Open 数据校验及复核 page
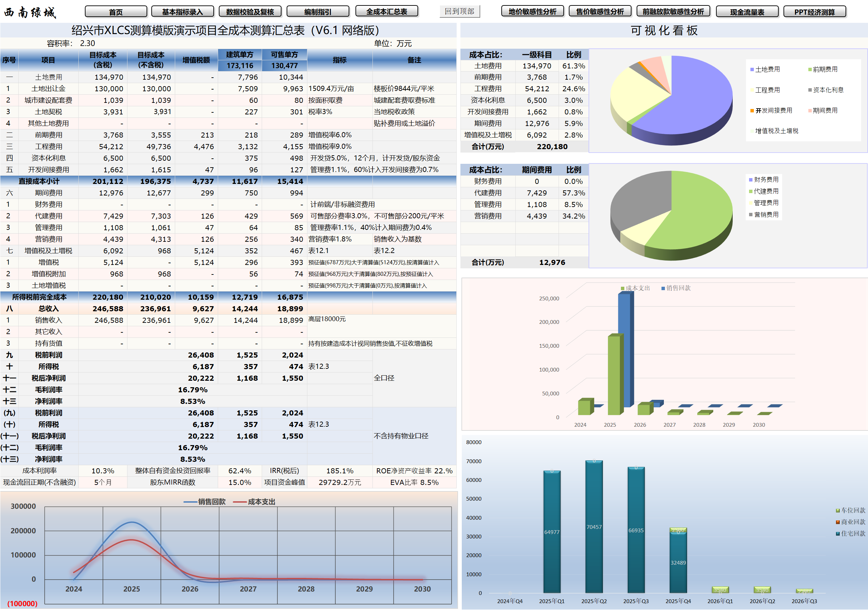The height and width of the screenshot is (614, 868). pyautogui.click(x=250, y=12)
